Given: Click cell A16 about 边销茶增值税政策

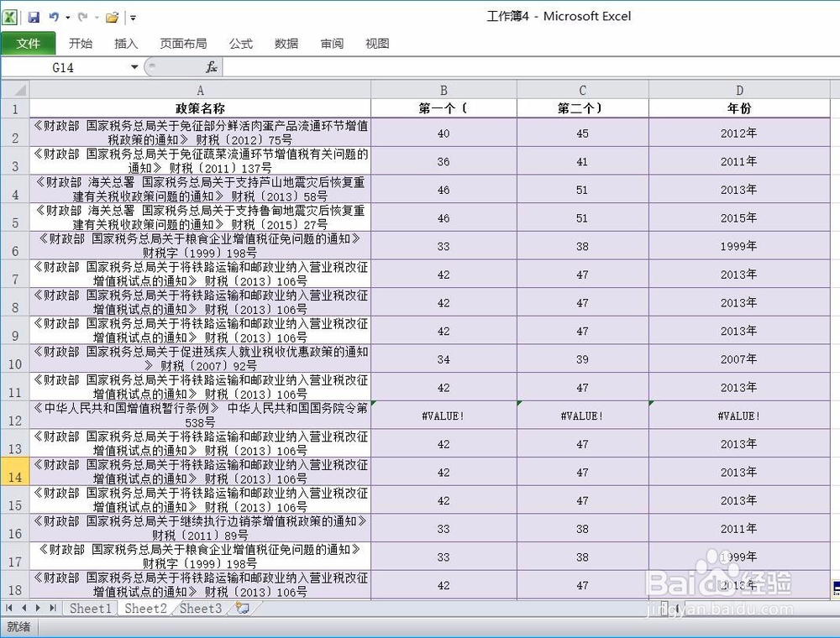Looking at the screenshot, I should tap(200, 528).
